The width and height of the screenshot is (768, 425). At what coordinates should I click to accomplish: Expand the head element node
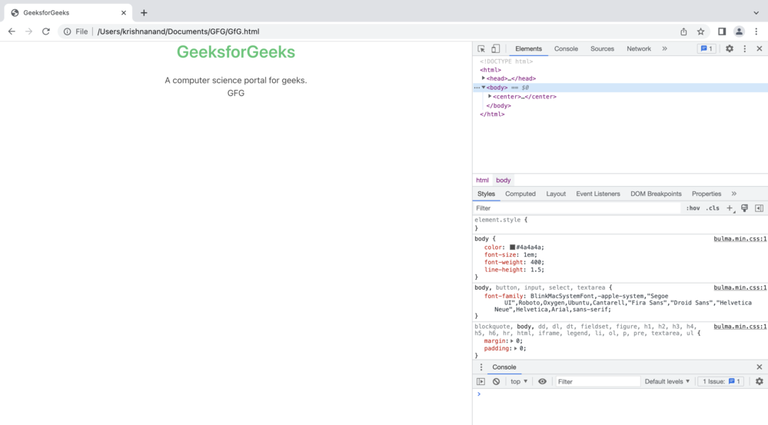coord(483,78)
